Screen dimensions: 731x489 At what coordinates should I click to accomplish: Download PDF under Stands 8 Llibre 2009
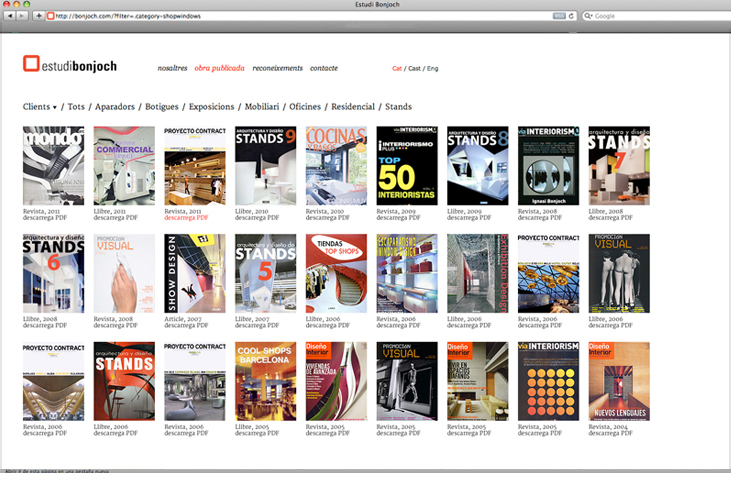click(469, 218)
